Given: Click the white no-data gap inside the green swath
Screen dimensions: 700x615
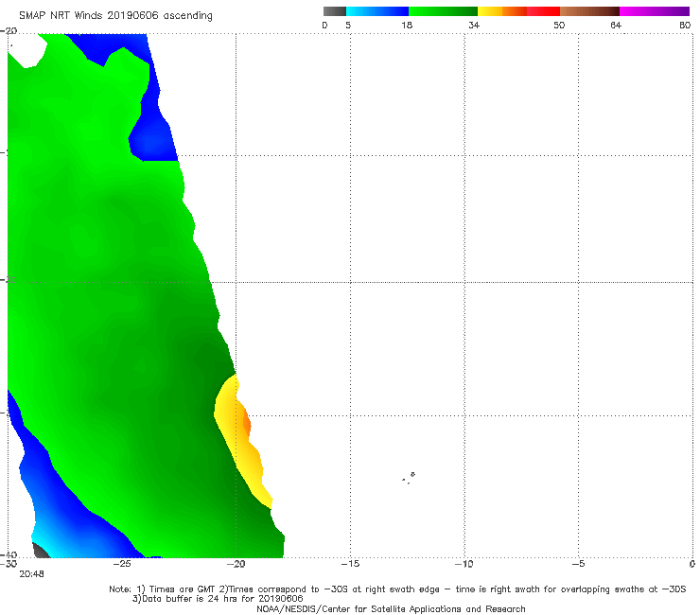Looking at the screenshot, I should click(x=26, y=50).
